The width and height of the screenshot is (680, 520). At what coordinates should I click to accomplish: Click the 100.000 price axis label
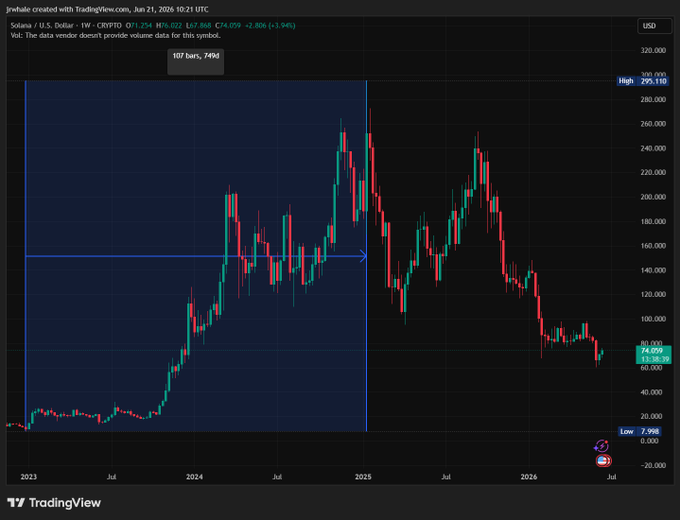[653, 319]
